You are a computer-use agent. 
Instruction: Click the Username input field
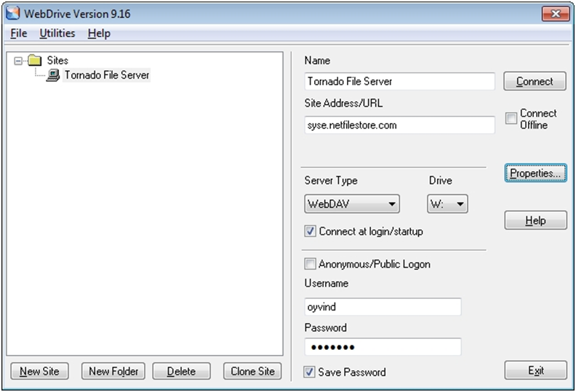tap(383, 307)
